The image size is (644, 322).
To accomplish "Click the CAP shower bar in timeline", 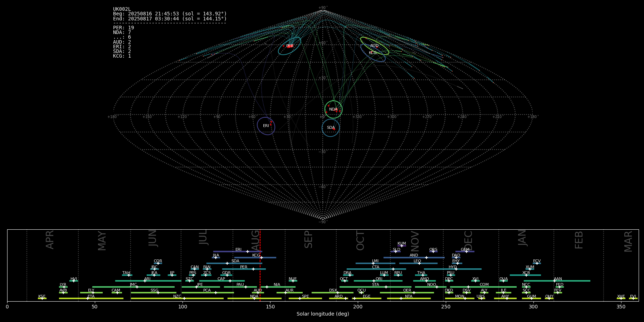I will 222,281.
